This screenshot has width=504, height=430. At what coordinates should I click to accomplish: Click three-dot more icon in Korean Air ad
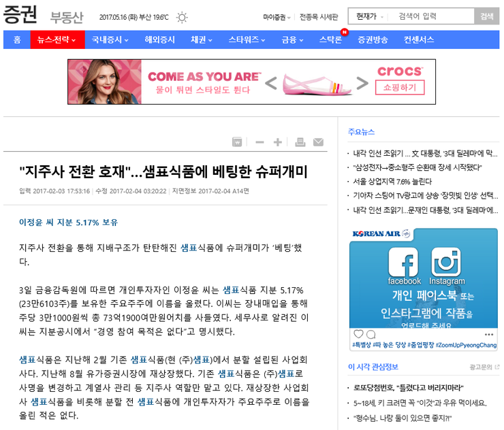click(x=489, y=334)
